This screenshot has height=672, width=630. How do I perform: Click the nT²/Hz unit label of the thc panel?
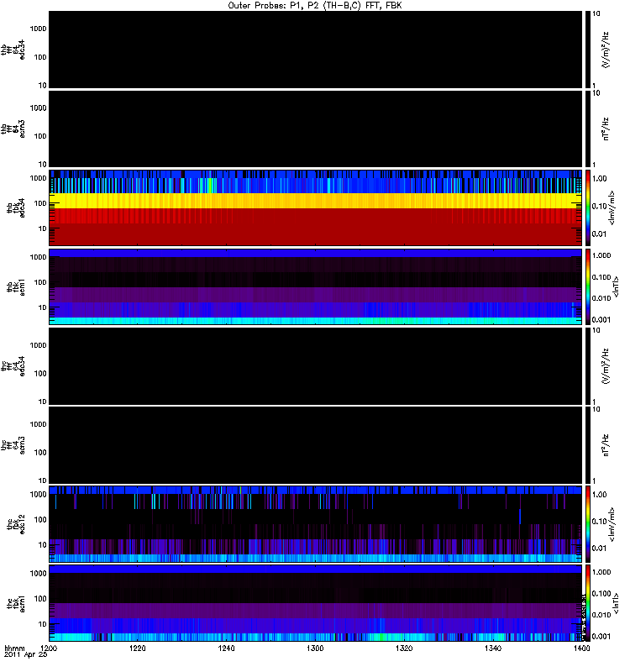[605, 445]
